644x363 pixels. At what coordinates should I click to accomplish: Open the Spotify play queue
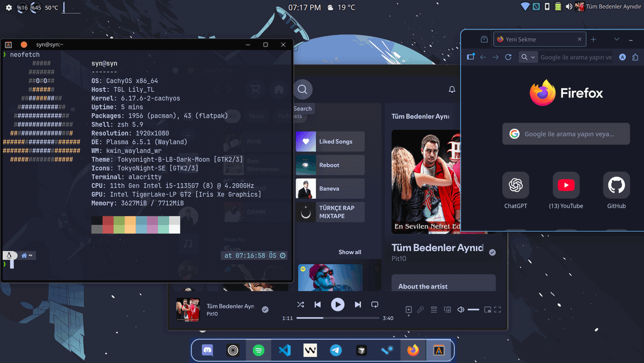(433, 309)
